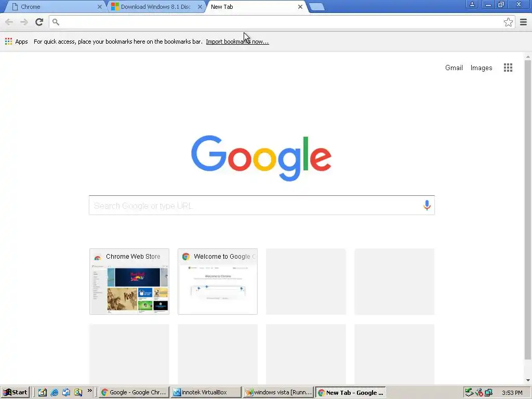This screenshot has width=532, height=399.
Task: Click the Google logo
Action: click(261, 158)
